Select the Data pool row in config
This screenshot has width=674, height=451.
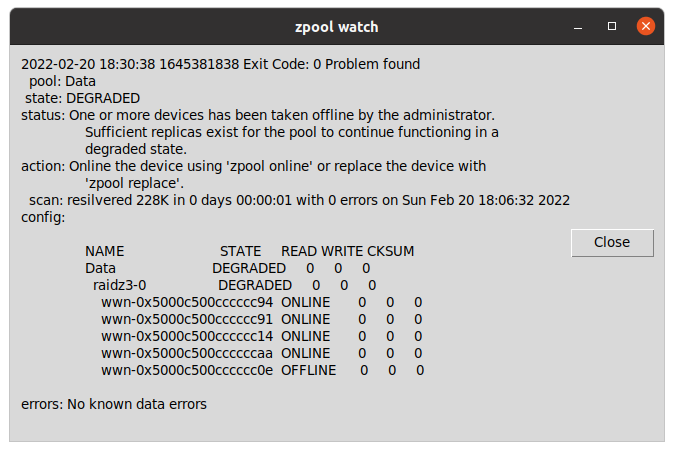click(228, 268)
